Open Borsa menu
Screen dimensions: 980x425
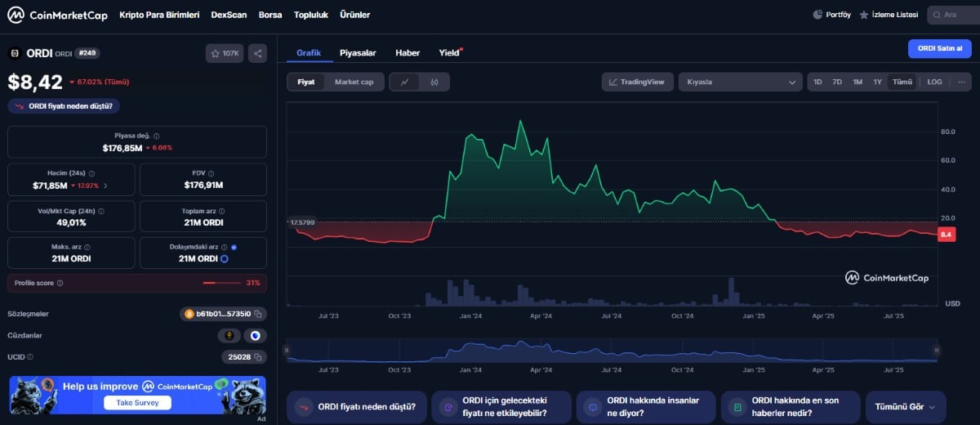click(270, 15)
